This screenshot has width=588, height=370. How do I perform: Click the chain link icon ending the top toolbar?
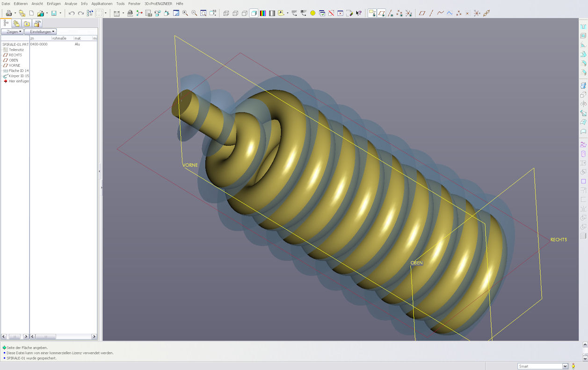[x=486, y=13]
